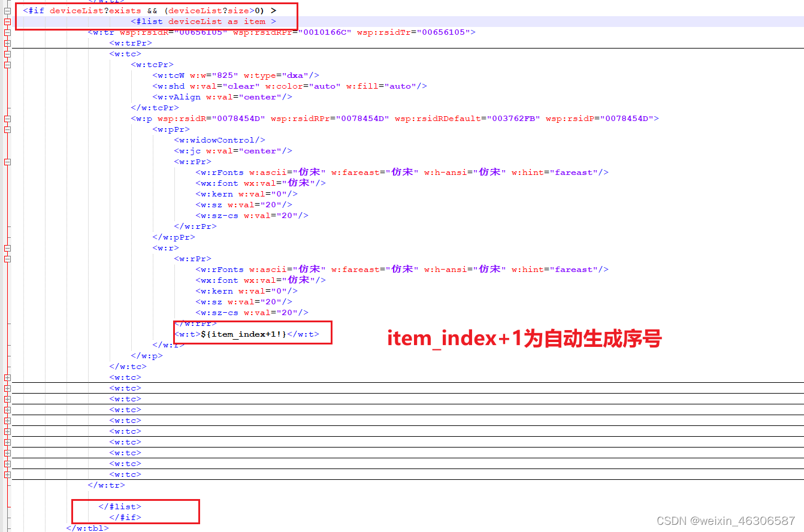Collapse the fold at the #list deviceList line
The width and height of the screenshot is (804, 532).
point(7,22)
